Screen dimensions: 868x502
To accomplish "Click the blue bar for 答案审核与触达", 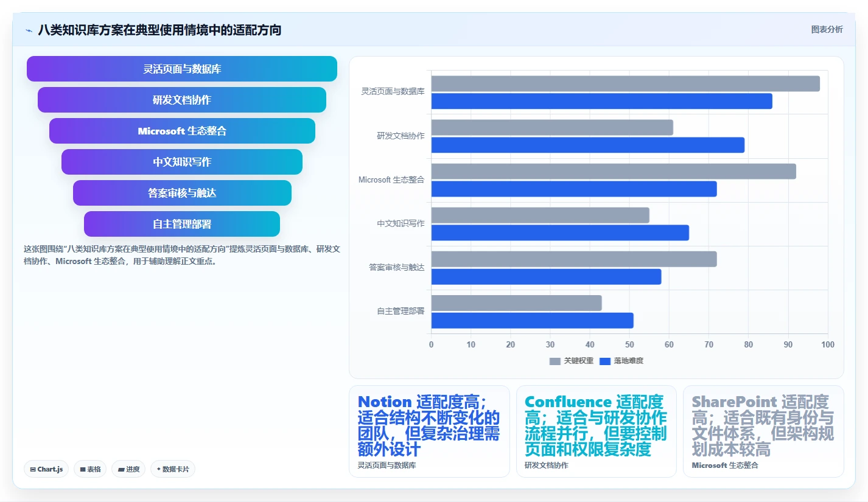I will pyautogui.click(x=546, y=276).
